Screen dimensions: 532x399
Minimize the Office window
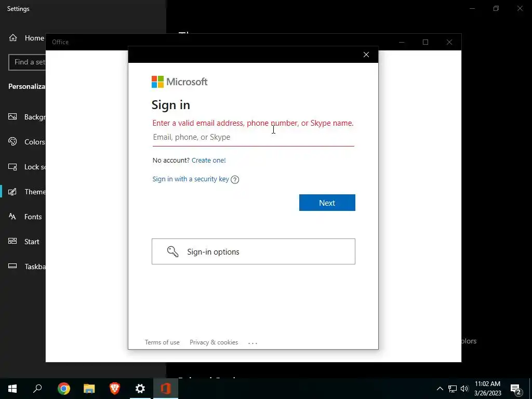402,42
